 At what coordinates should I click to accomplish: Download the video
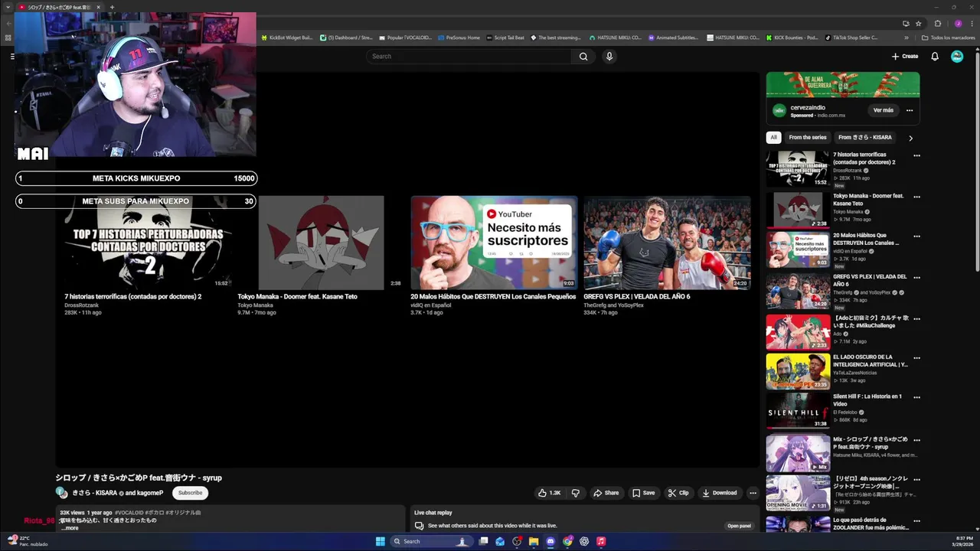point(720,493)
